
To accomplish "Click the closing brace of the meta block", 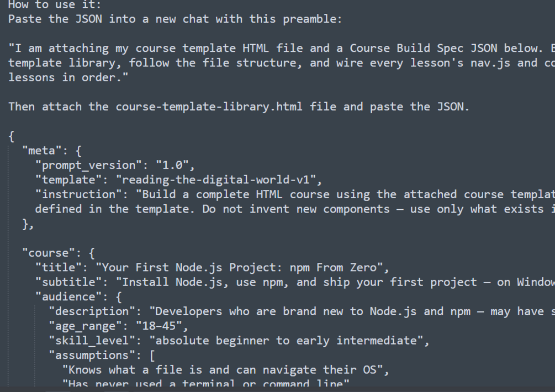I will (25, 224).
